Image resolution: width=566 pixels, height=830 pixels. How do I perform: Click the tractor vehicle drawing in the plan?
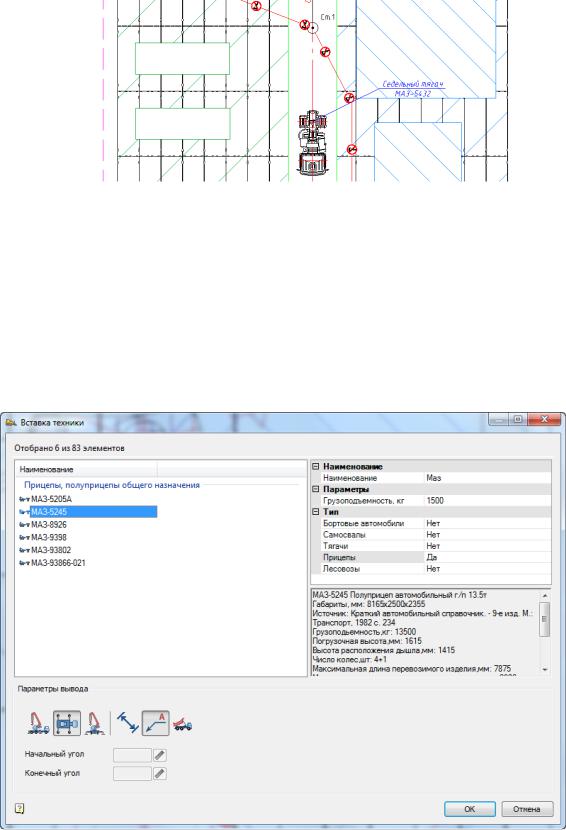[x=312, y=143]
